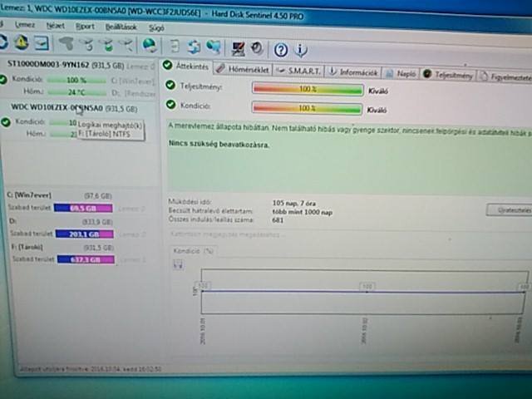Open the S.M.A.R.T. tab

pyautogui.click(x=298, y=71)
